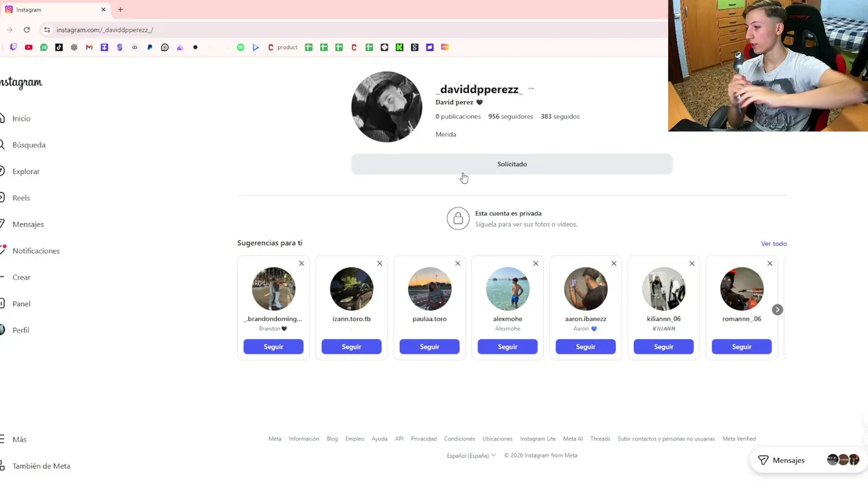Image resolution: width=868 pixels, height=488 pixels.
Task: Open the TikTok bookmark icon
Action: (x=59, y=47)
